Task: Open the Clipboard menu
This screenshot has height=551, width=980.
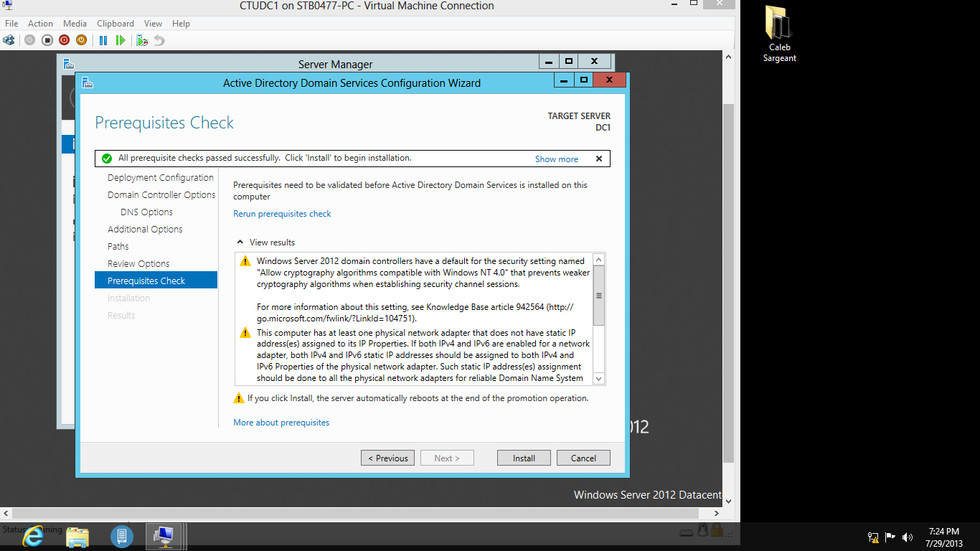Action: coord(116,24)
